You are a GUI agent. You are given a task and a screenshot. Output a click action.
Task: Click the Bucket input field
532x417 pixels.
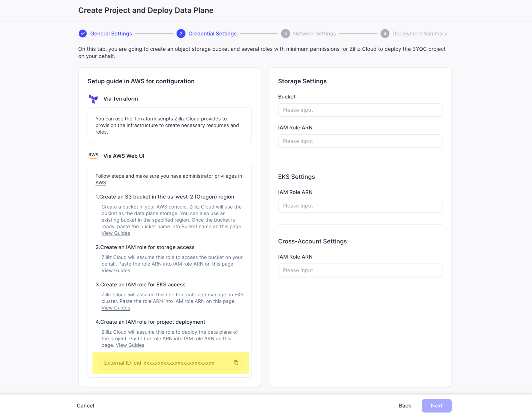pos(360,110)
